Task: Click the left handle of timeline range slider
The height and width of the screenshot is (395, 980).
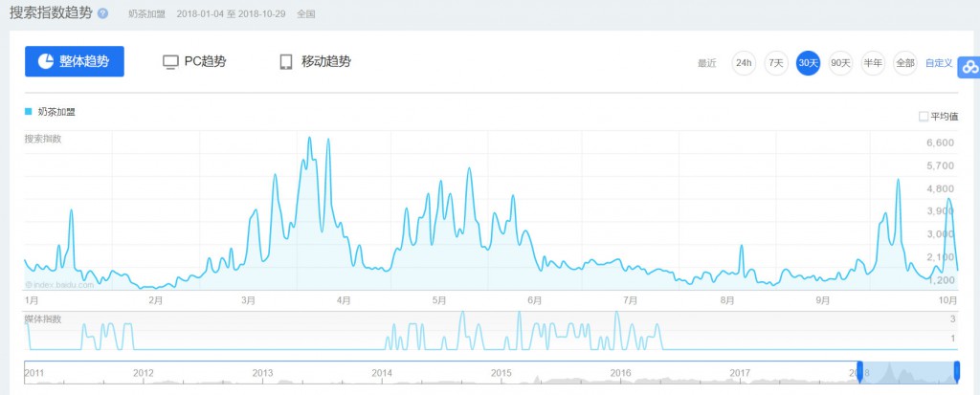Action: click(859, 372)
